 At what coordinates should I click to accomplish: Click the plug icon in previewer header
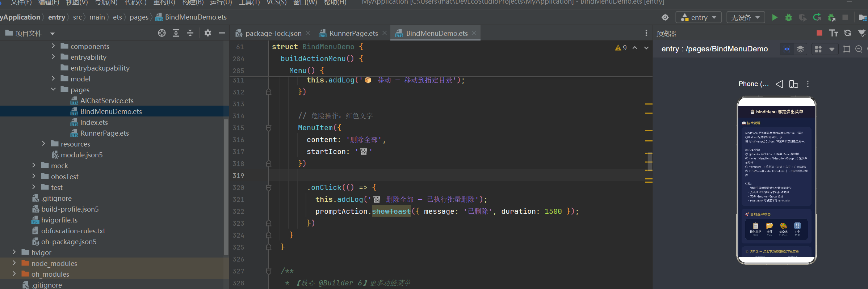click(x=862, y=33)
